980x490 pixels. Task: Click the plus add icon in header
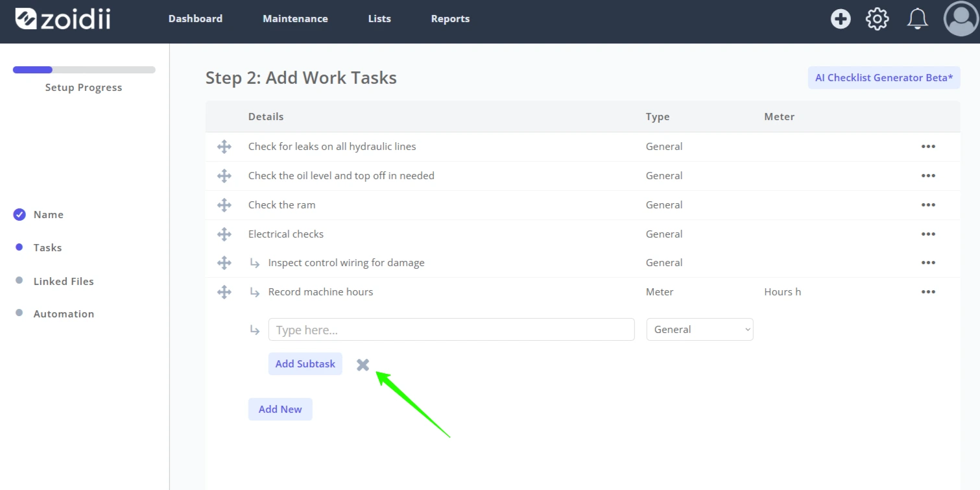point(841,19)
